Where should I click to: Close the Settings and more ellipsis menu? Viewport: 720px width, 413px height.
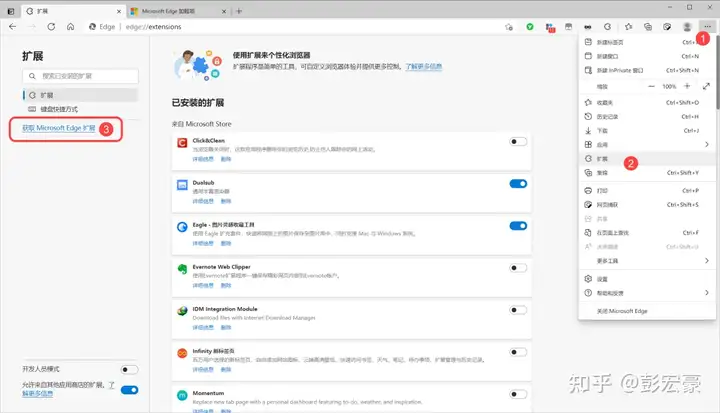(x=707, y=27)
